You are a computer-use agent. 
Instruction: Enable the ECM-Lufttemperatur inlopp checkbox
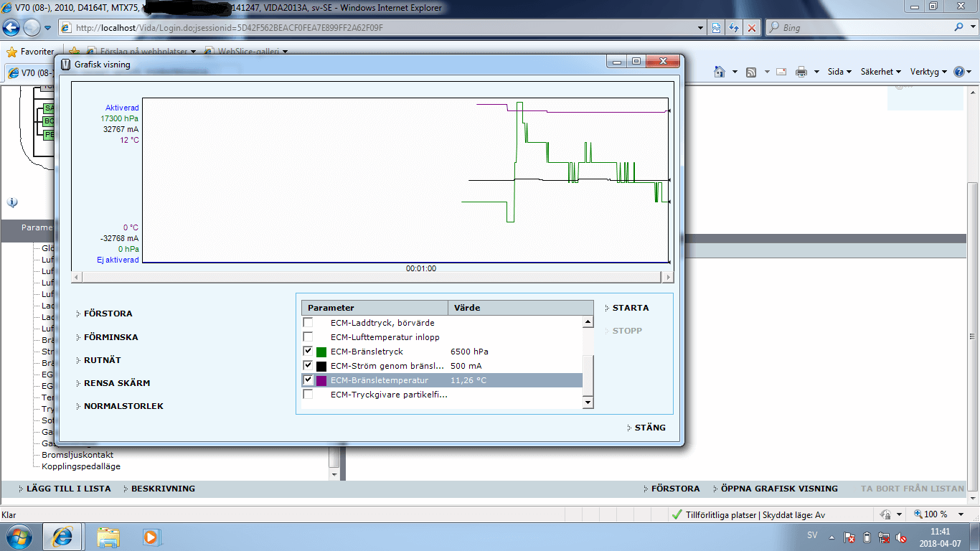[x=308, y=337]
